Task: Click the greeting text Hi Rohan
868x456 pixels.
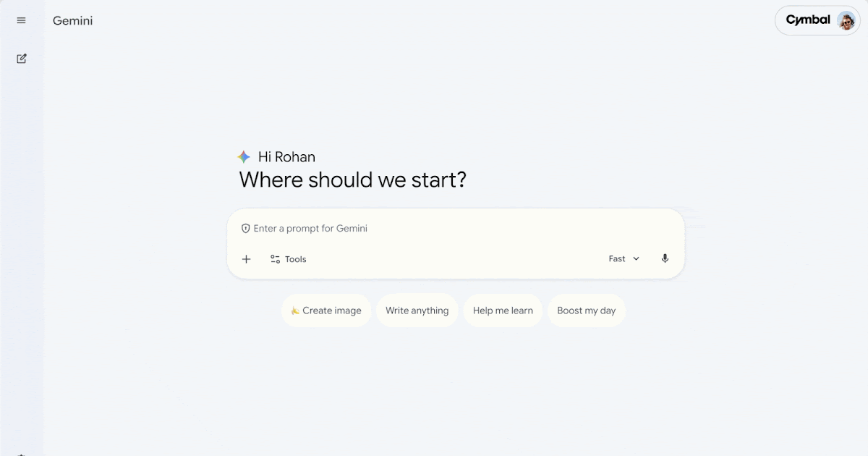Action: (x=286, y=156)
